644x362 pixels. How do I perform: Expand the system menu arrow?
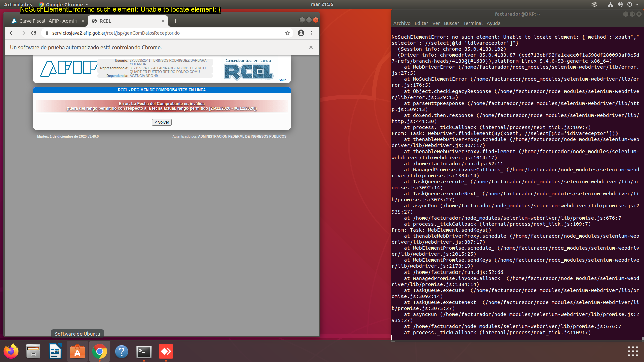coord(637,5)
